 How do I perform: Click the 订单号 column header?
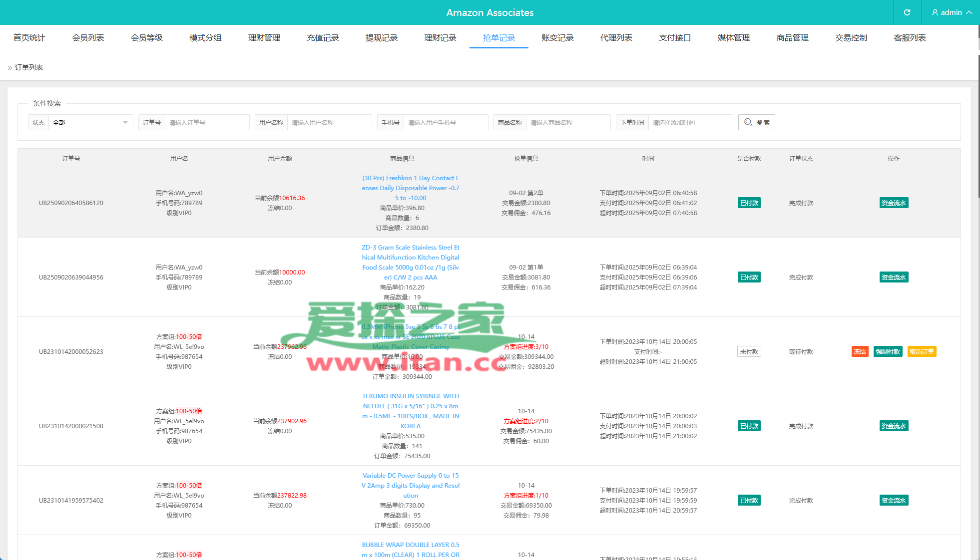point(71,158)
